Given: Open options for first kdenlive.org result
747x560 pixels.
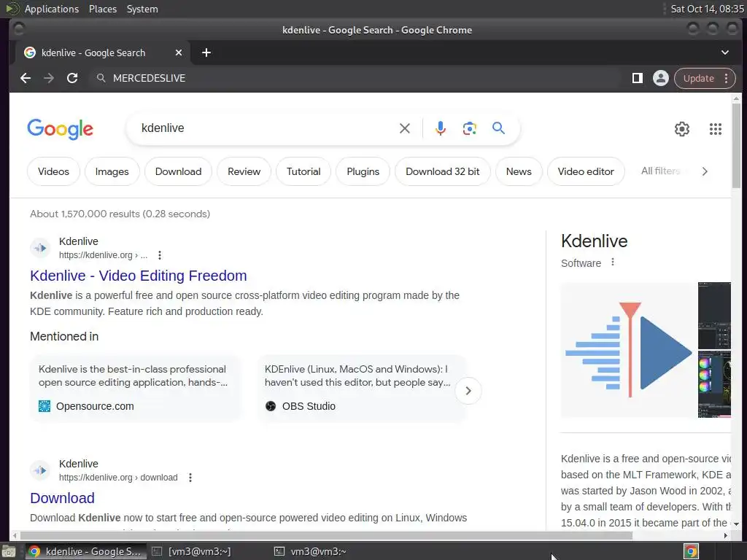Looking at the screenshot, I should click(x=160, y=255).
